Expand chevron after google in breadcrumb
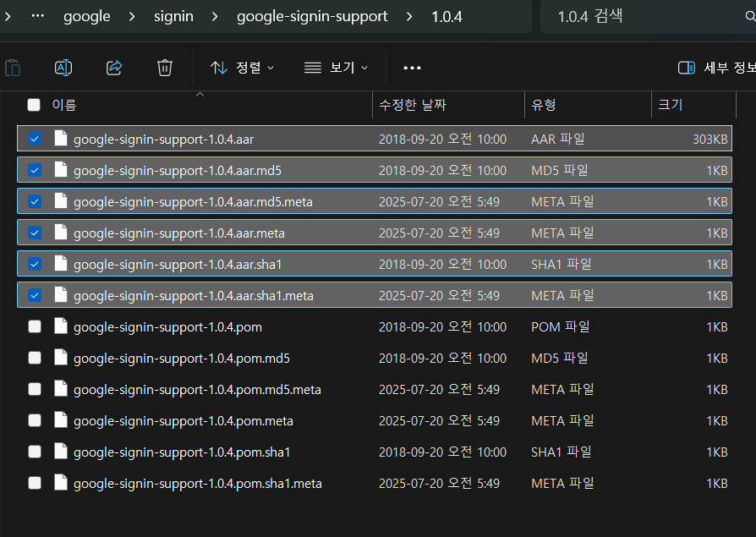Screen dimensions: 756x537 (132, 17)
